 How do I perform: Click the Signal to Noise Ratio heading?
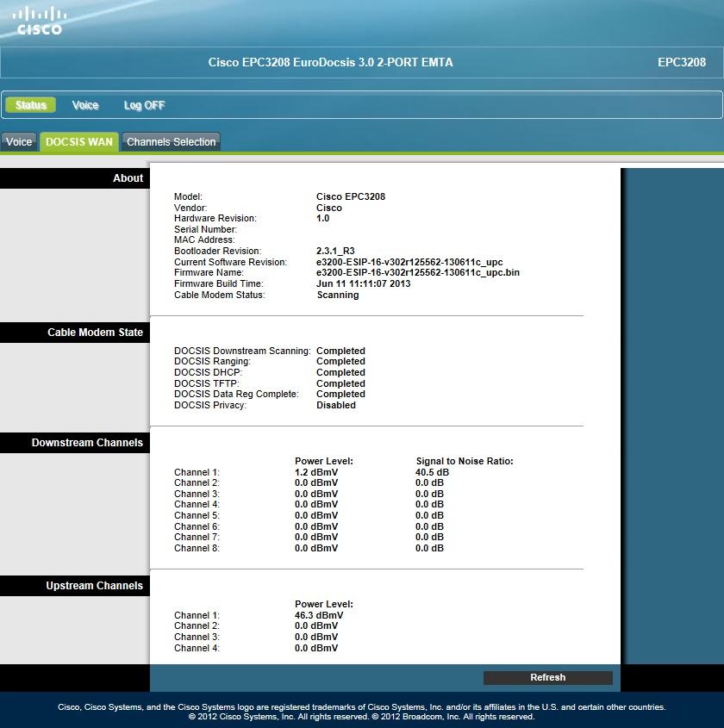click(x=465, y=461)
